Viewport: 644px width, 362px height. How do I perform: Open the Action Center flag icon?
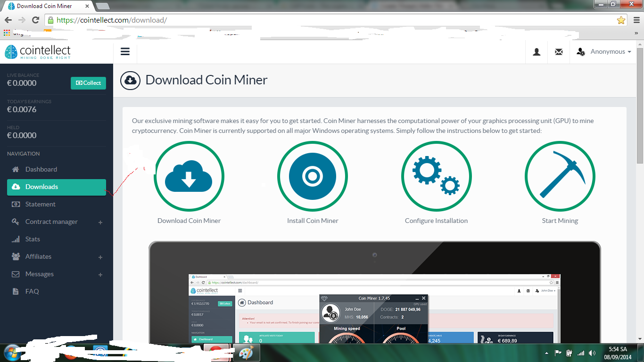[x=558, y=353]
